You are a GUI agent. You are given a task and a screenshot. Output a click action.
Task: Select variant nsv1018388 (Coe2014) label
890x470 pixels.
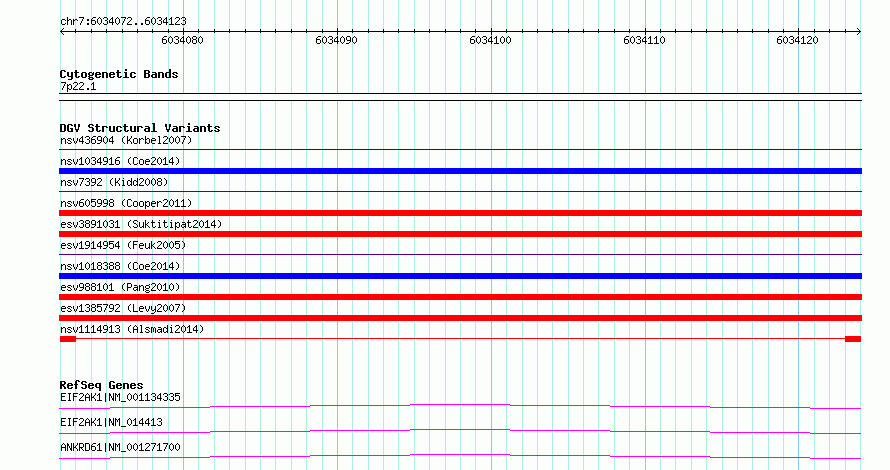click(120, 266)
